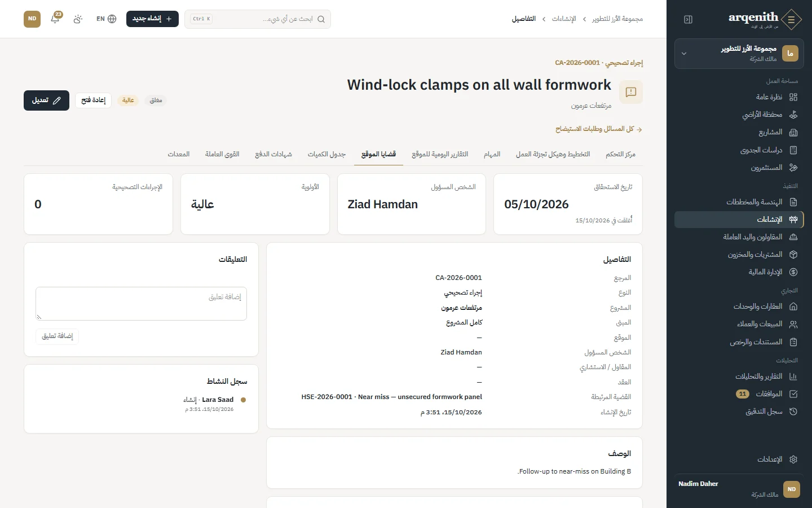812x508 pixels.
Task: Open المشتريات والمخزون in sidebar
Action: (739, 255)
